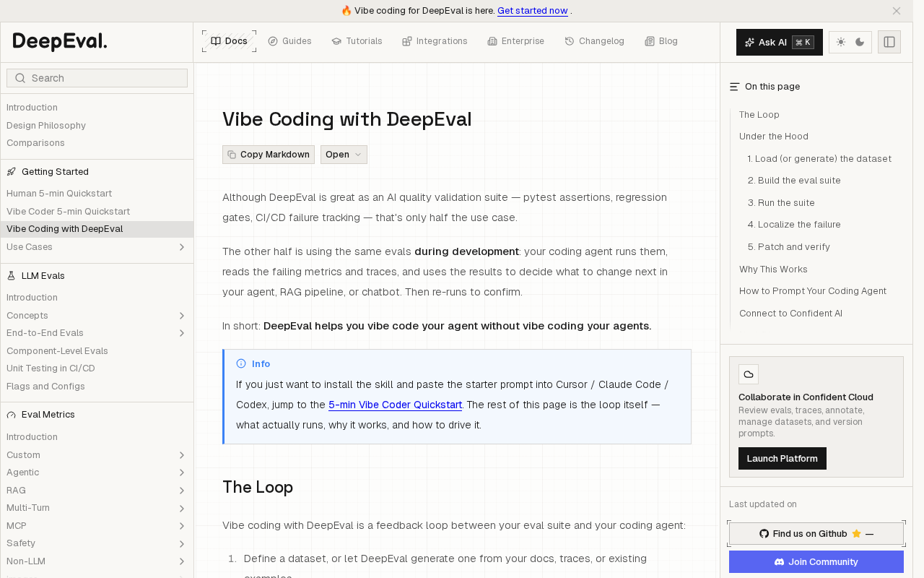Dismiss the announcement banner with the X
The image size is (924, 578).
pyautogui.click(x=897, y=11)
